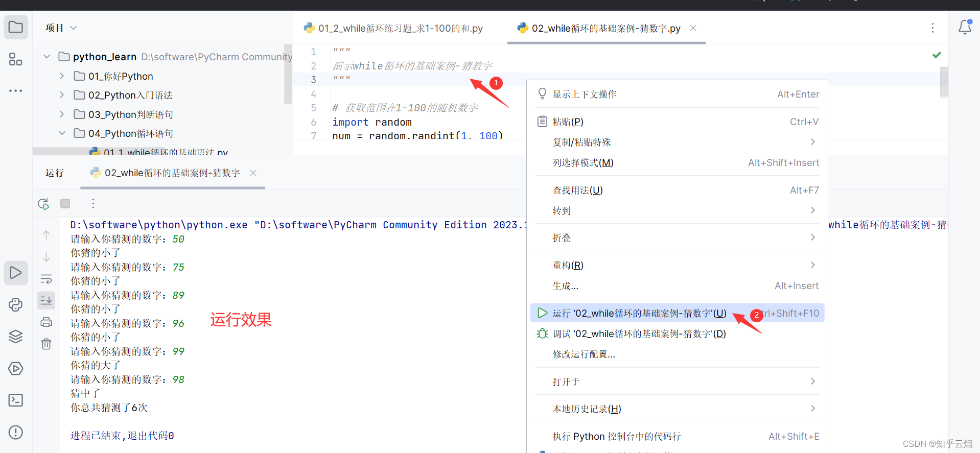Toggle scroll to end of console
The image size is (980, 453).
coord(46,300)
